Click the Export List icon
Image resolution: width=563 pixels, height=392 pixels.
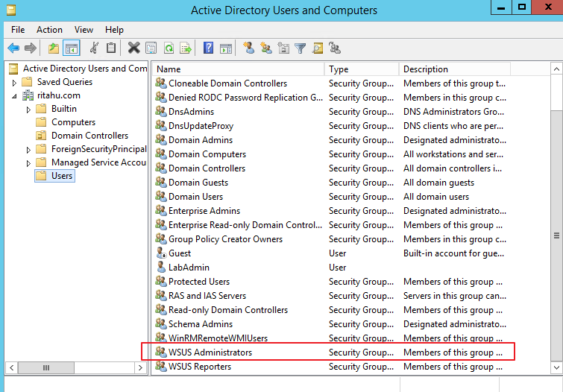point(186,48)
